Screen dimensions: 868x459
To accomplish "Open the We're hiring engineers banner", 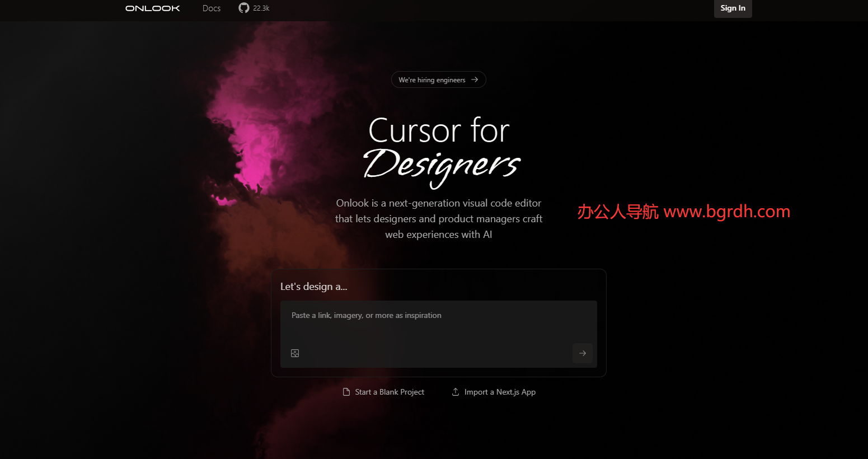I will point(438,79).
